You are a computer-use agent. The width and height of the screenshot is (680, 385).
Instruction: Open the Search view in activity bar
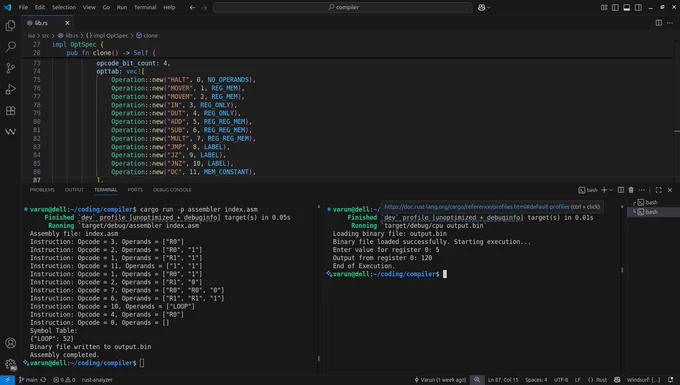coord(10,46)
